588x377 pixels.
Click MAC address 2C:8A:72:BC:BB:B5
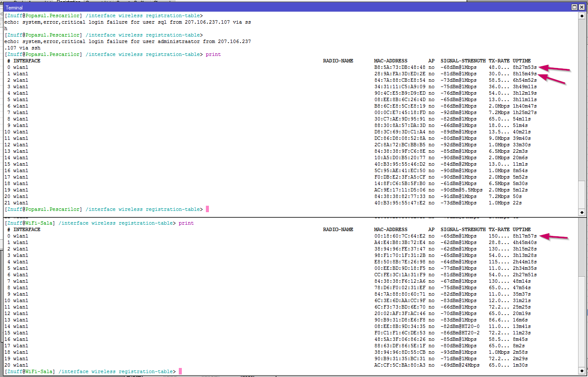click(400, 145)
